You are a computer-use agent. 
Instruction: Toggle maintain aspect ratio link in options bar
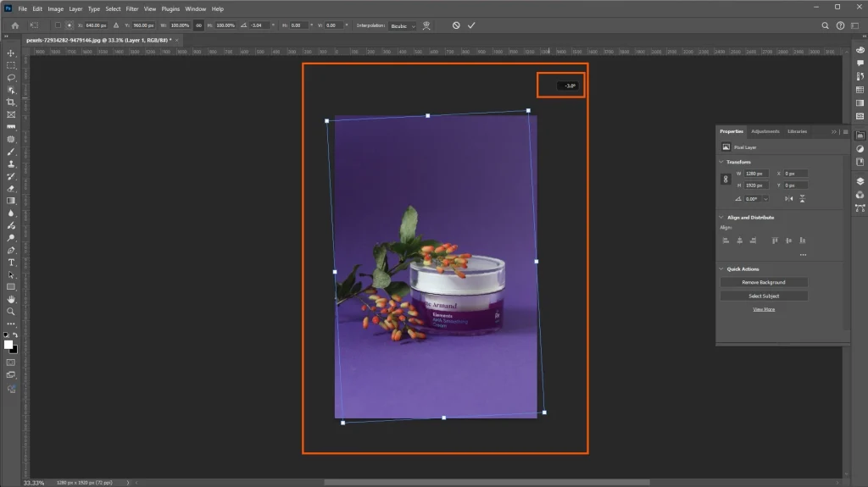point(198,25)
